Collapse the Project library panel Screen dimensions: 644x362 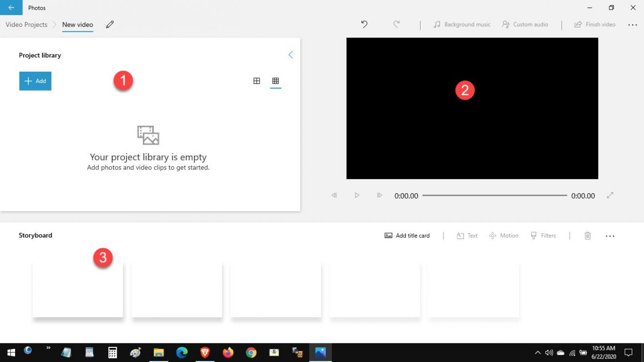tap(290, 55)
